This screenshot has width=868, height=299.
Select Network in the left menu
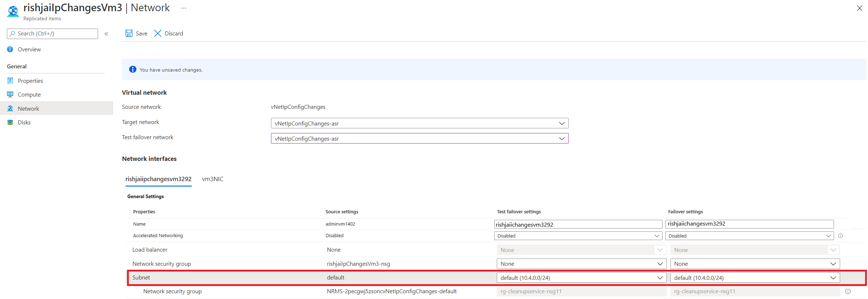(28, 108)
